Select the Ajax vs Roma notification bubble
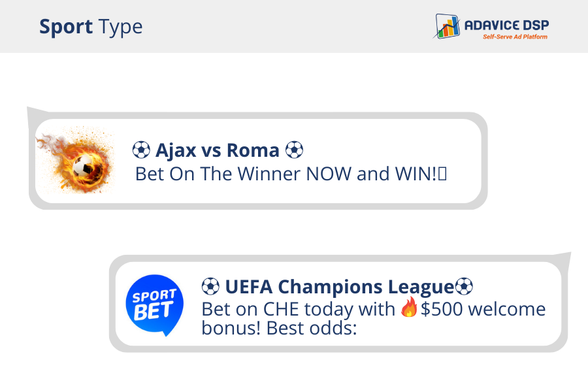The image size is (588, 392). tap(258, 161)
